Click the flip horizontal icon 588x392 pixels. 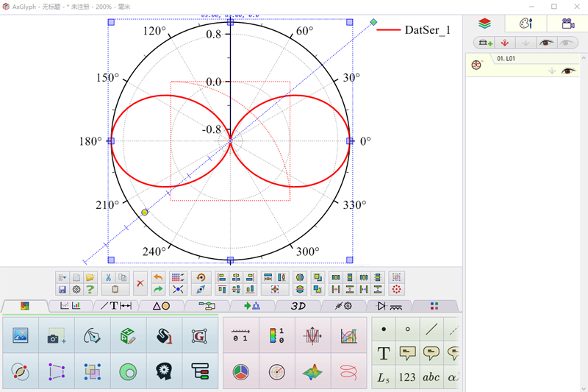click(x=299, y=277)
